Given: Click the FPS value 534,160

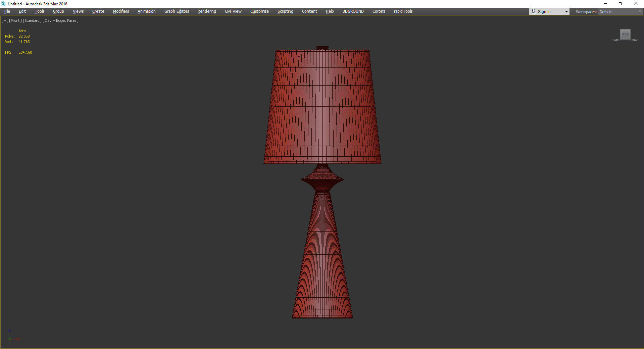Looking at the screenshot, I should click(x=25, y=52).
